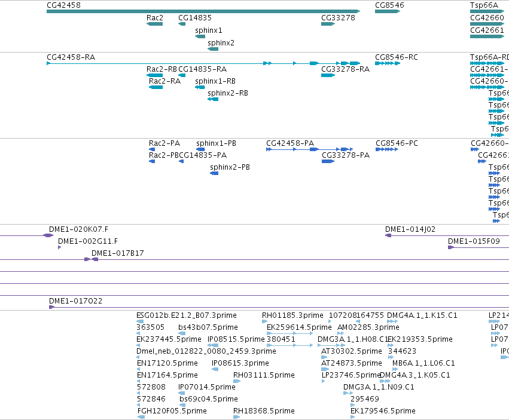
Task: Click the RH01185.3prime EST label
Action: click(x=293, y=315)
